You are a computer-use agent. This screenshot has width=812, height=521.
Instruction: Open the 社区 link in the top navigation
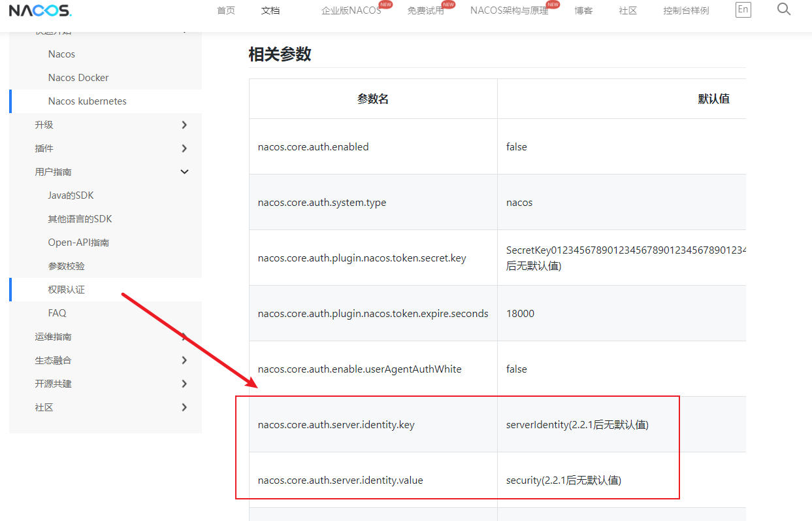pyautogui.click(x=627, y=10)
